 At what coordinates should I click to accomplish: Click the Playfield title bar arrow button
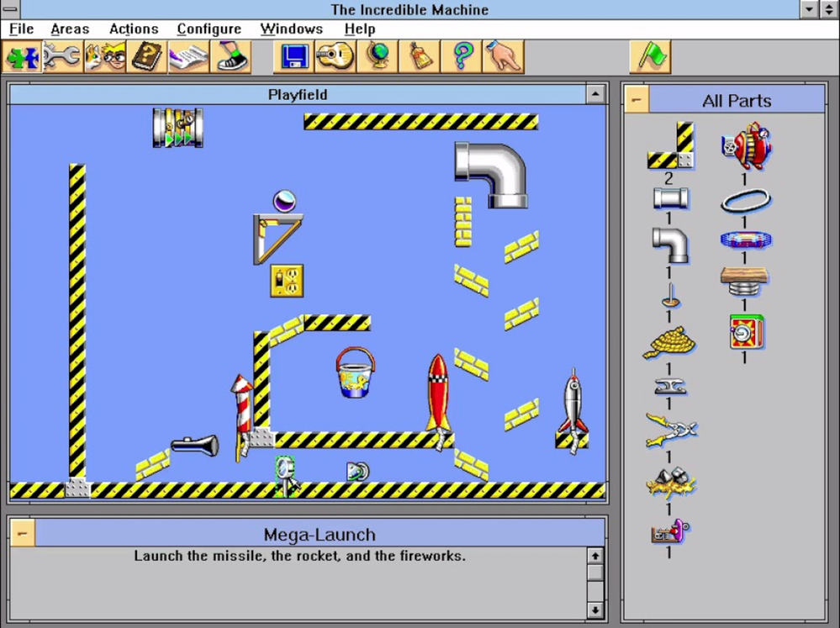[595, 94]
